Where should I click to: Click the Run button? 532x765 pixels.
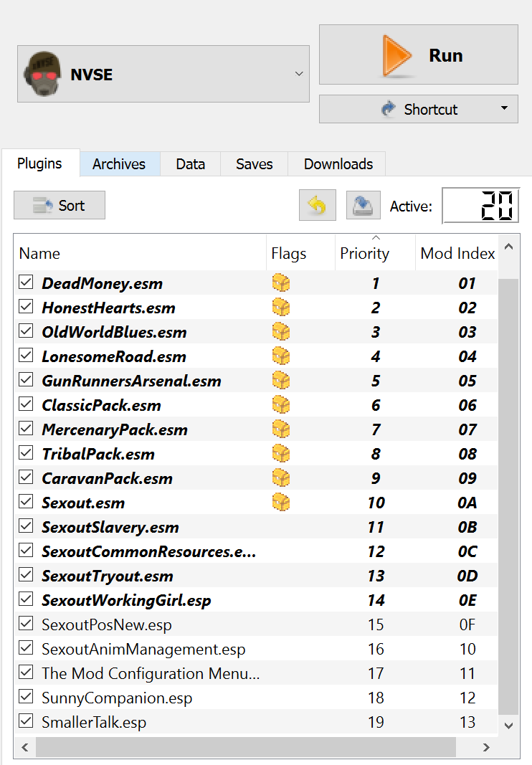(x=418, y=54)
